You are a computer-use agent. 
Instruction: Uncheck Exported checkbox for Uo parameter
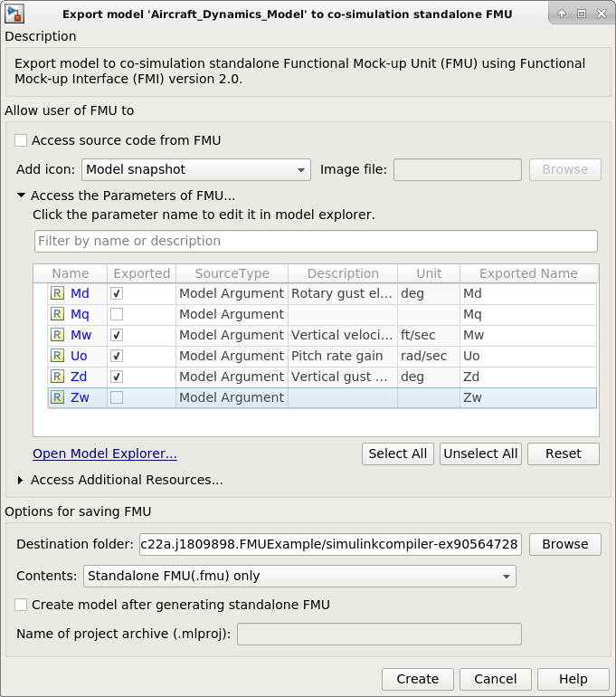click(x=117, y=356)
